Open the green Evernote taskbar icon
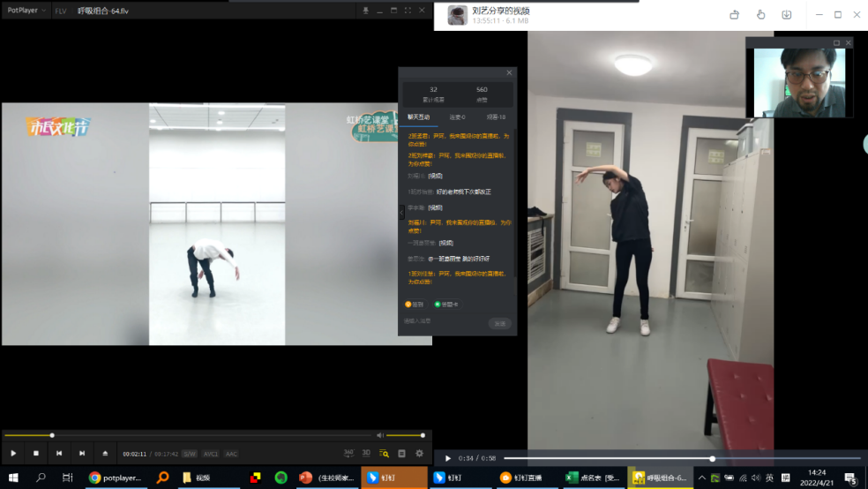 pyautogui.click(x=281, y=478)
